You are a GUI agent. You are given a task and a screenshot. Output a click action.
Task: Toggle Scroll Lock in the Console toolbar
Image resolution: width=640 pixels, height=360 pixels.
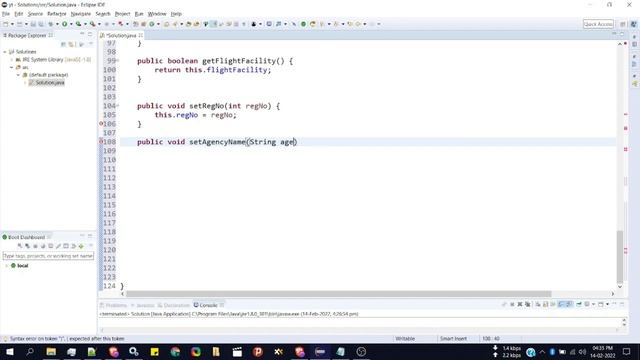click(545, 304)
